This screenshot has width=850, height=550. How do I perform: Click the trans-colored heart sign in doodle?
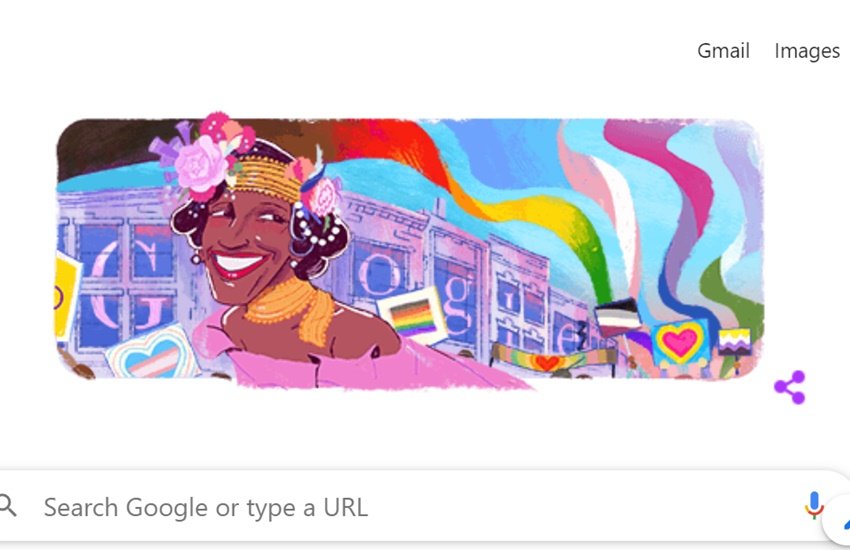tap(154, 353)
